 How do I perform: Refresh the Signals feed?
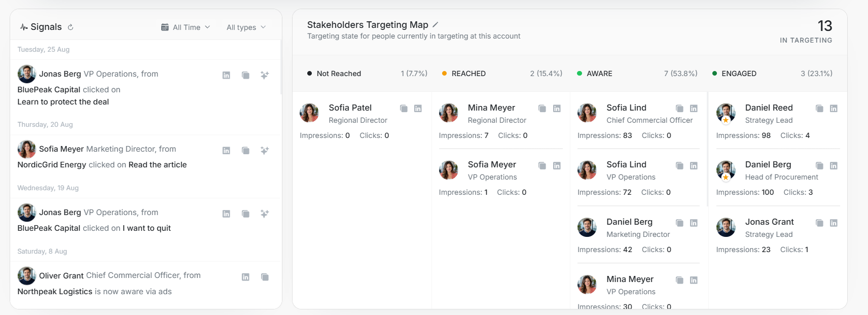tap(70, 27)
